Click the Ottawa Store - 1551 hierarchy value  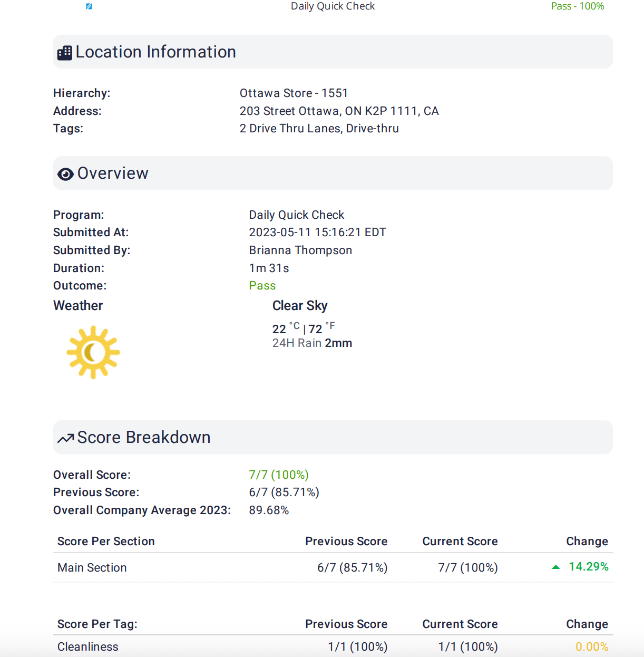294,93
